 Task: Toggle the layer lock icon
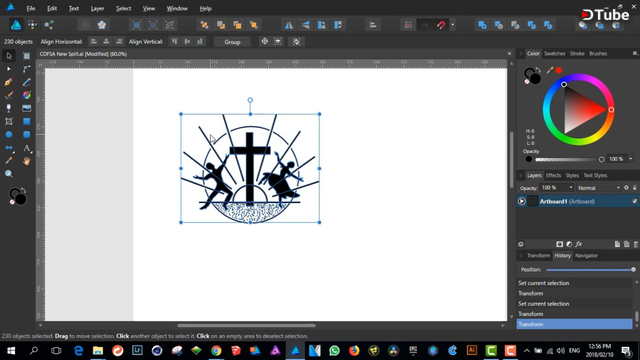[x=635, y=188]
